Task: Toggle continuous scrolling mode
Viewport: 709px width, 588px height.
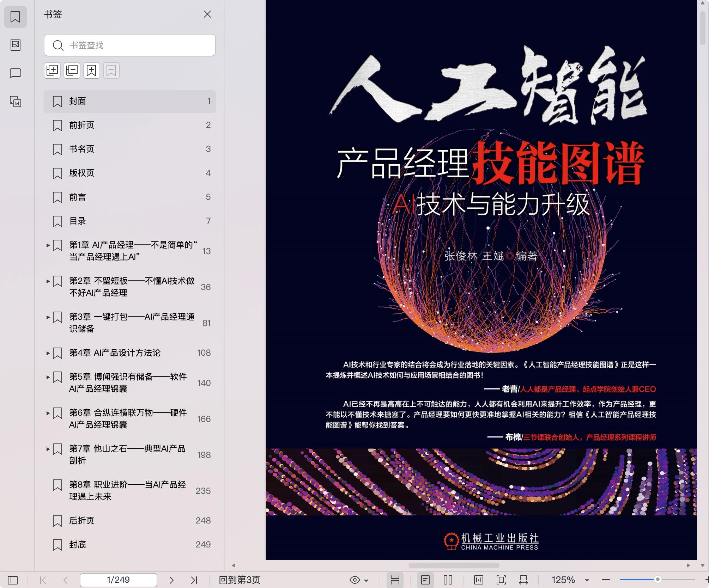Action: [395, 580]
